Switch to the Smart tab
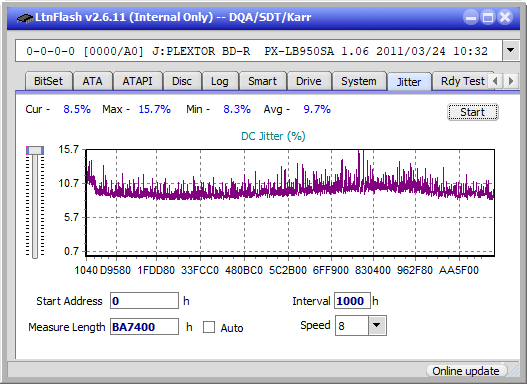Screen dimensions: 527x384 click(x=262, y=81)
